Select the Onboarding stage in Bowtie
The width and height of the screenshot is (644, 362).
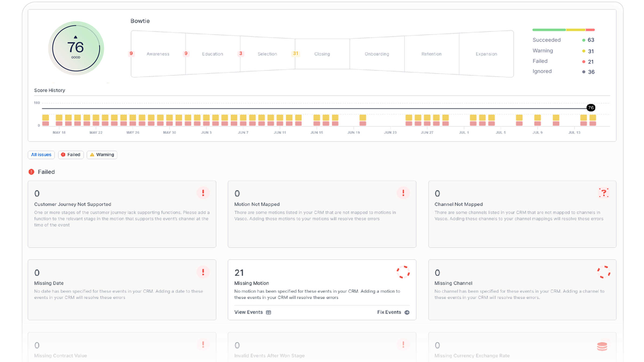click(377, 54)
